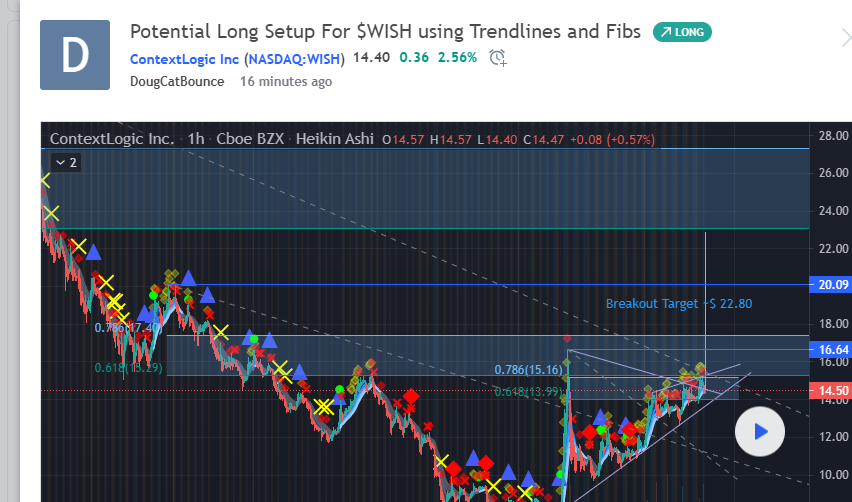Go to the next idea with the right chevron
Screen dimensions: 852x502
(x=845, y=38)
